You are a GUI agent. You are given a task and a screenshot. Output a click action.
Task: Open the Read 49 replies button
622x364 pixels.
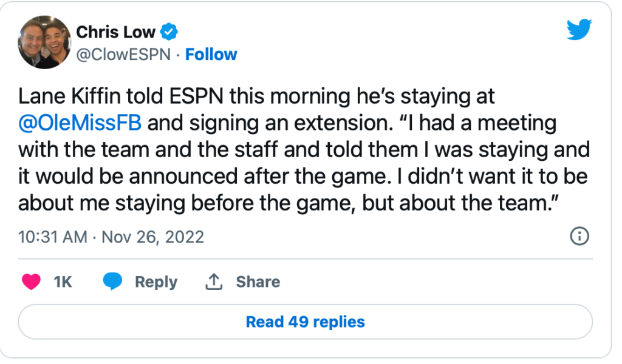(x=305, y=321)
